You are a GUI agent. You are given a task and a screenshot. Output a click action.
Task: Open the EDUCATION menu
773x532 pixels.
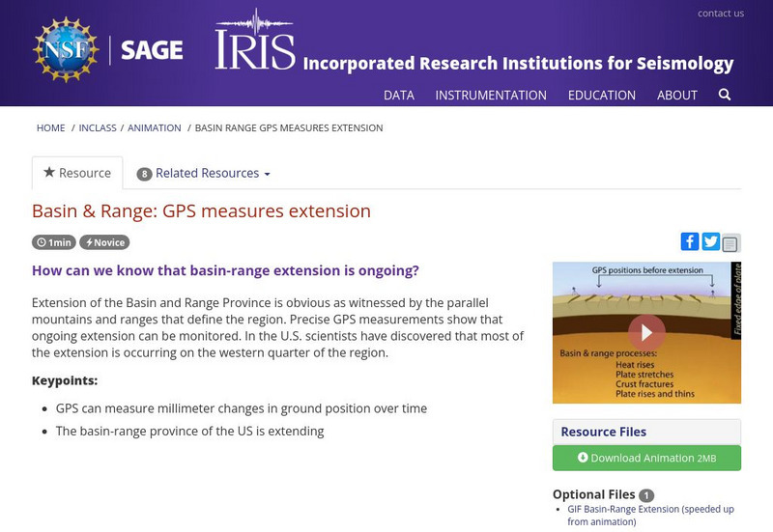click(x=601, y=95)
